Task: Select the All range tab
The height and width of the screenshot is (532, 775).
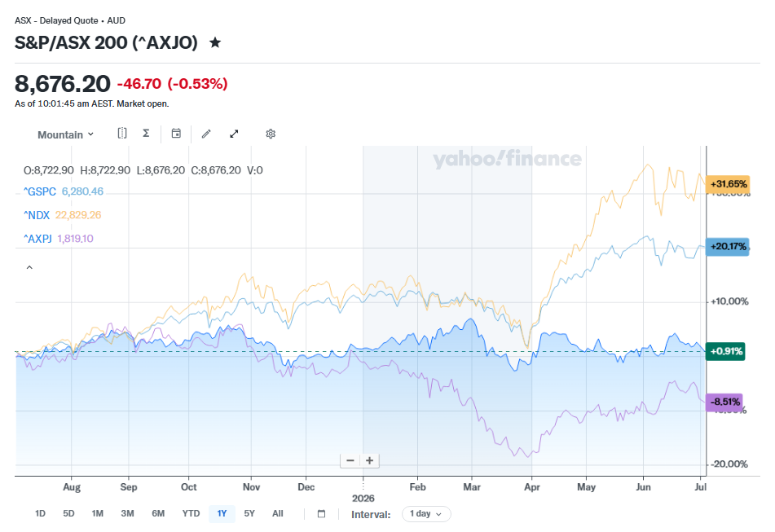Action: (278, 514)
